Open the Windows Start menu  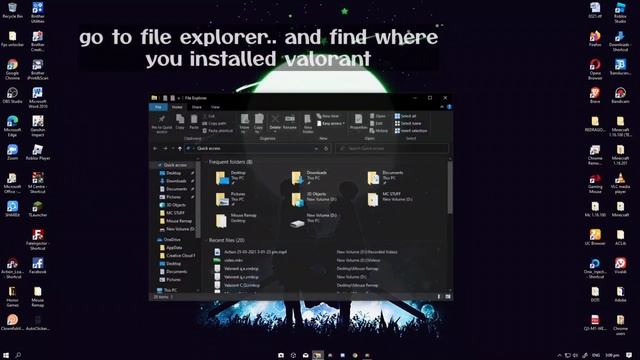click(x=6, y=355)
